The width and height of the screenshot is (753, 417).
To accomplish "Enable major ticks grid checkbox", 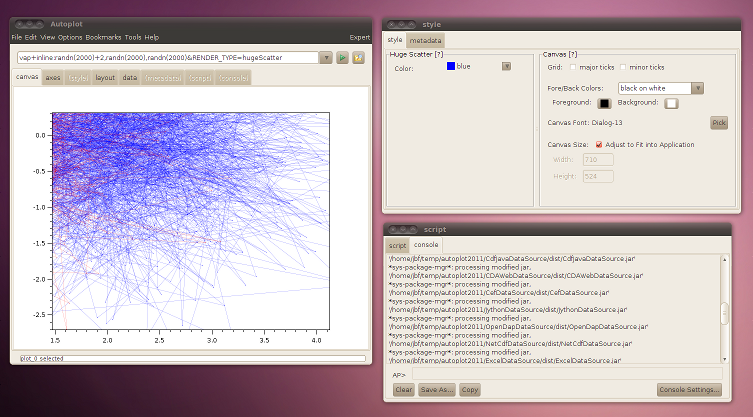I will (x=573, y=67).
